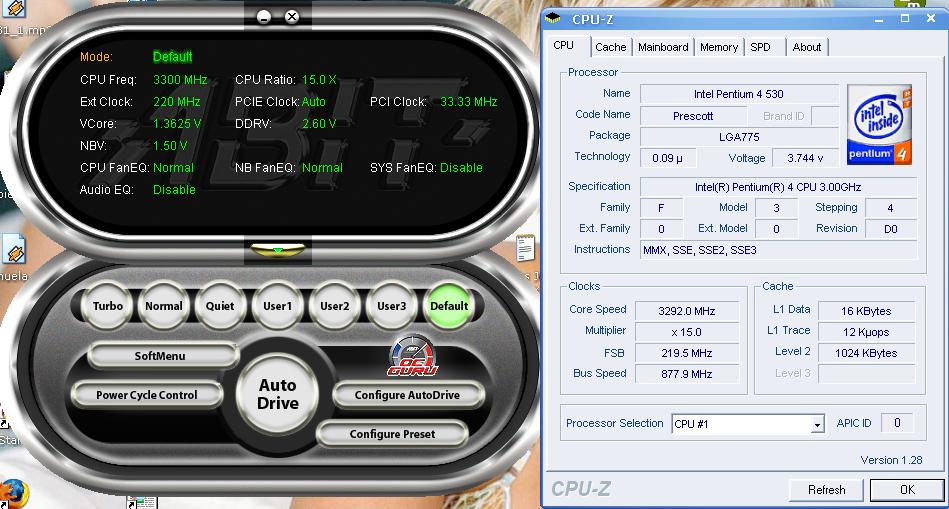Click the 1.50 V NBV reading
Screen dimensions: 949x509
(x=170, y=146)
